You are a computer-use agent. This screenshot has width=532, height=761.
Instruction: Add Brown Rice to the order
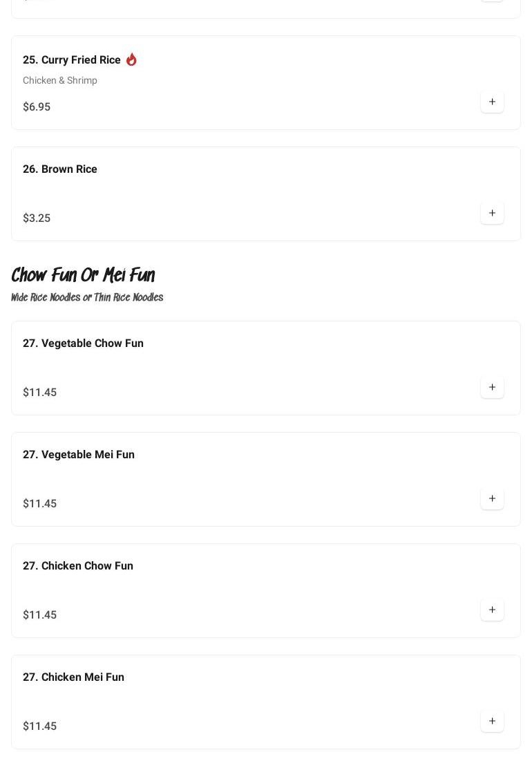(492, 213)
